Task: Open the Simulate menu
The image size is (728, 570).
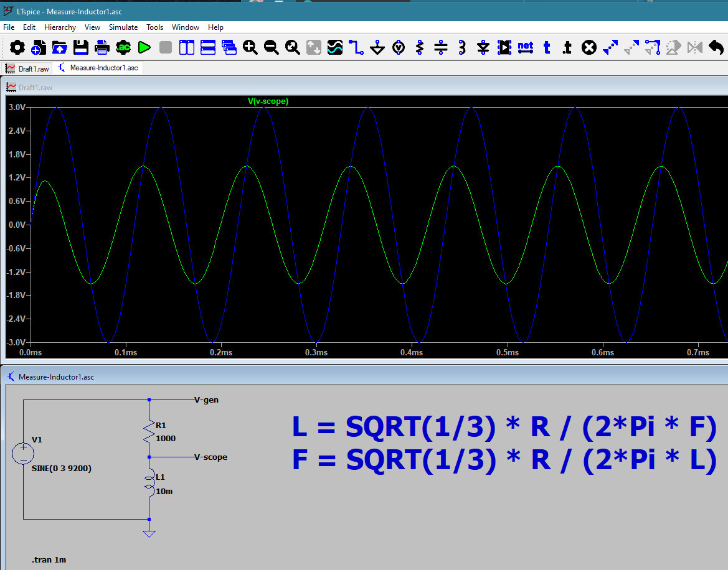Action: (x=123, y=27)
